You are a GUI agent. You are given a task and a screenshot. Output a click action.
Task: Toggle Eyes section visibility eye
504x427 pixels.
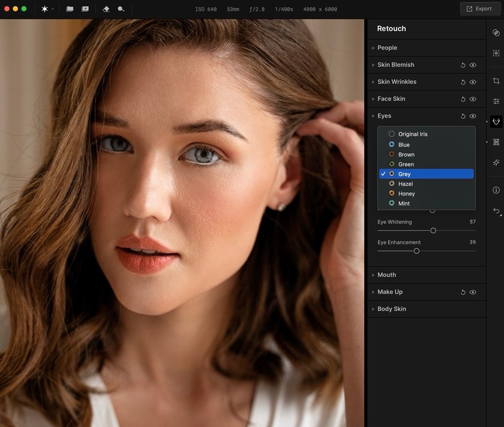pyautogui.click(x=473, y=116)
